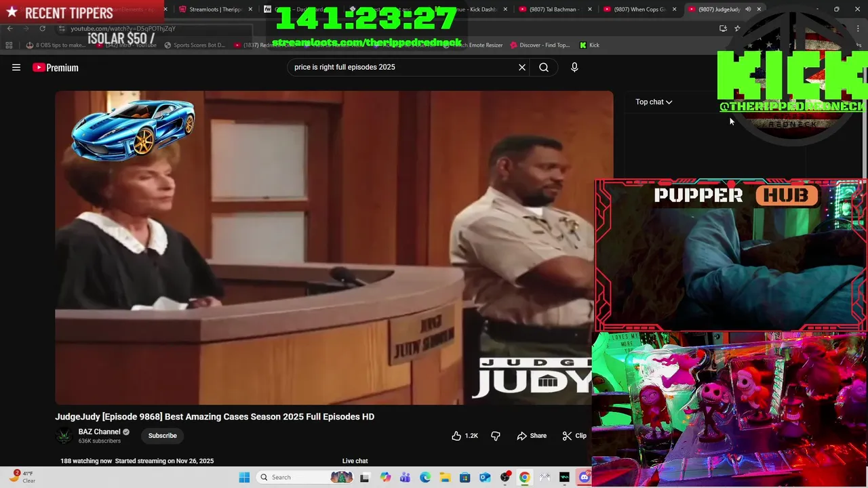The image size is (868, 488).
Task: Open the weather widget showing 41°F
Action: click(x=23, y=476)
